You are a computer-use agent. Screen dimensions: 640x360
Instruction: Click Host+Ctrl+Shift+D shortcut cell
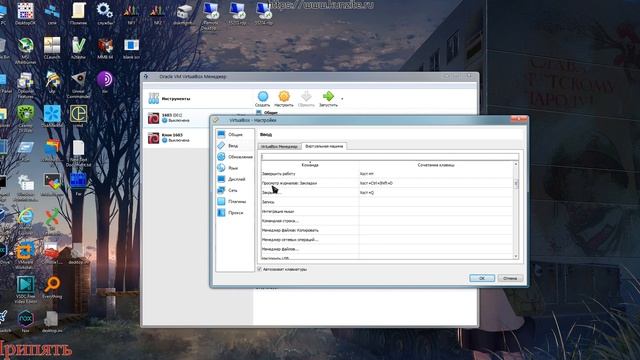tap(436, 183)
